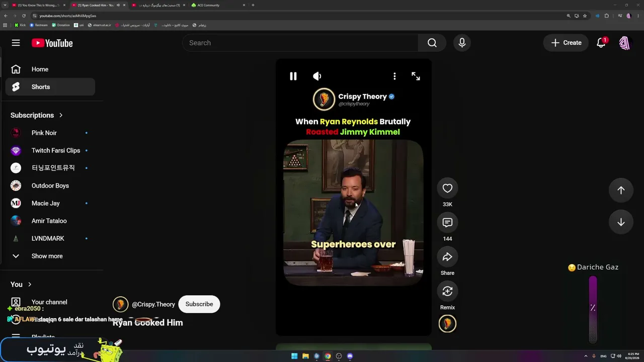Open the browser apps grid shortcut
Image resolution: width=644 pixels, height=362 pixels.
pyautogui.click(x=6, y=25)
